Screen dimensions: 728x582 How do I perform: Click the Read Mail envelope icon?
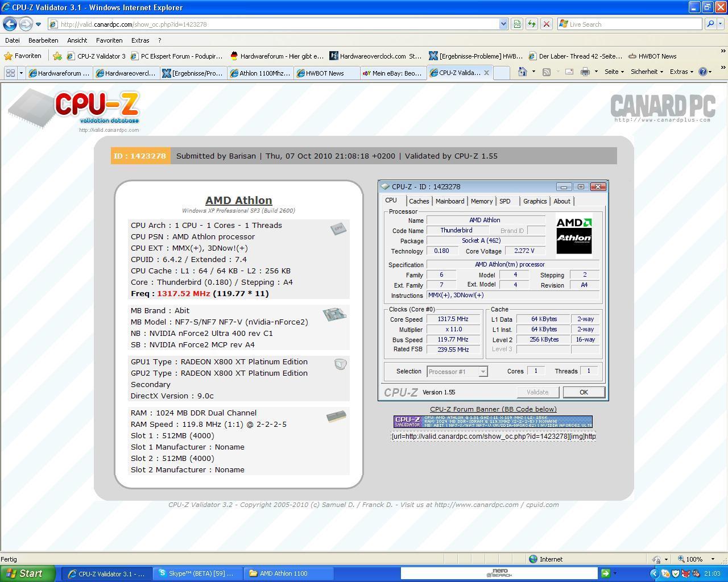[569, 72]
